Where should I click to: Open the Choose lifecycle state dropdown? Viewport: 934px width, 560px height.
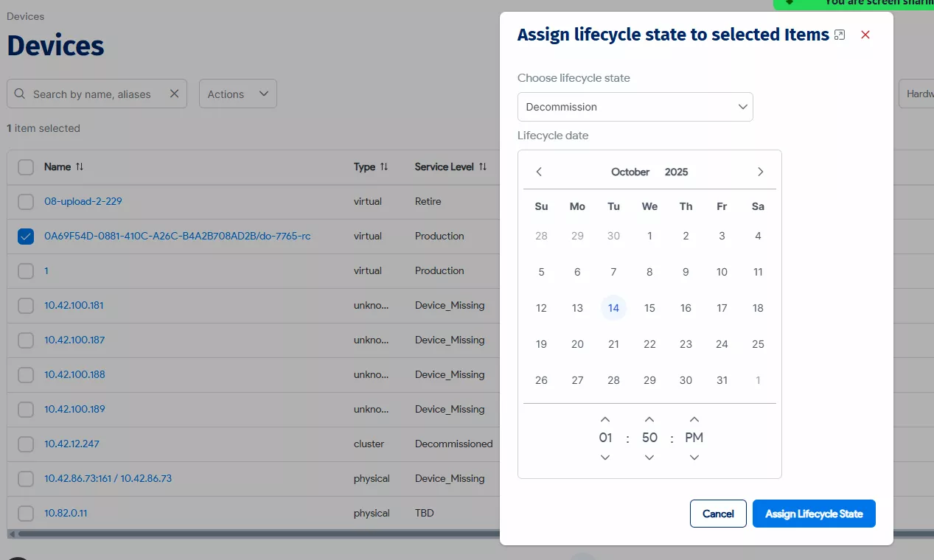pos(635,107)
